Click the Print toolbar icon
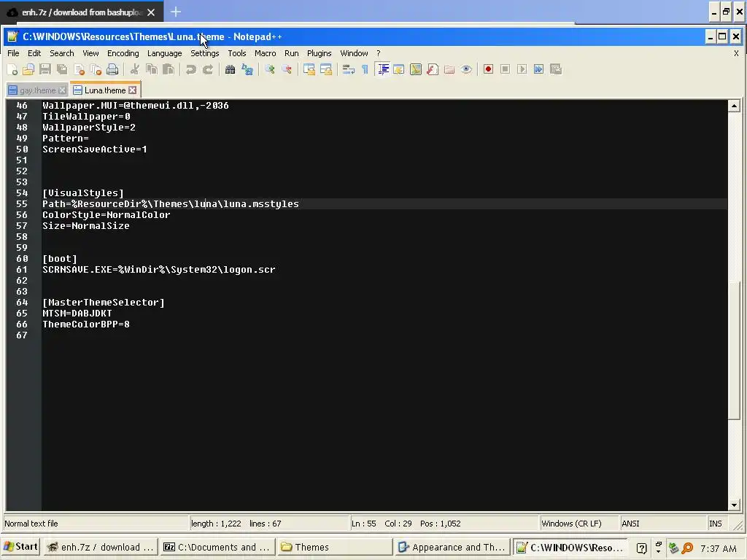Screen dimensions: 747x560 coord(112,69)
